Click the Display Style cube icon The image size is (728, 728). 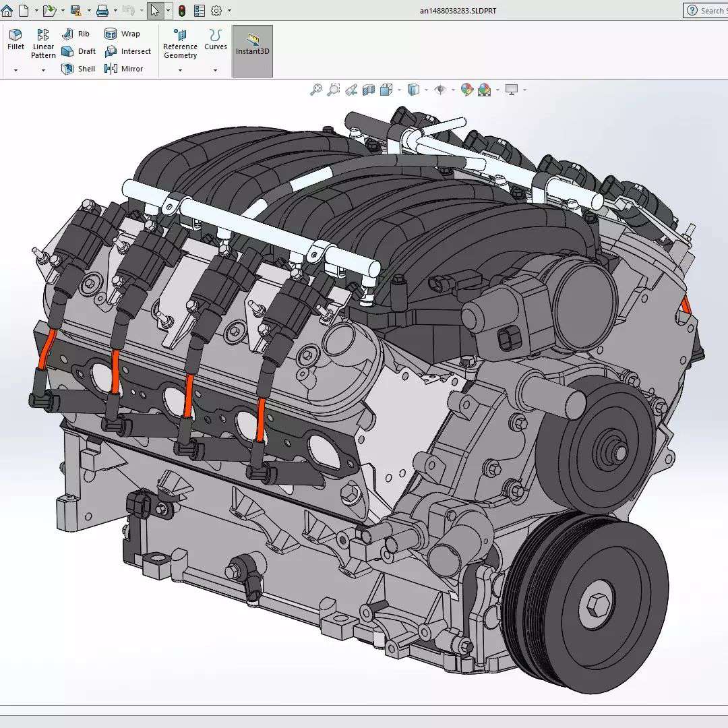coord(413,89)
